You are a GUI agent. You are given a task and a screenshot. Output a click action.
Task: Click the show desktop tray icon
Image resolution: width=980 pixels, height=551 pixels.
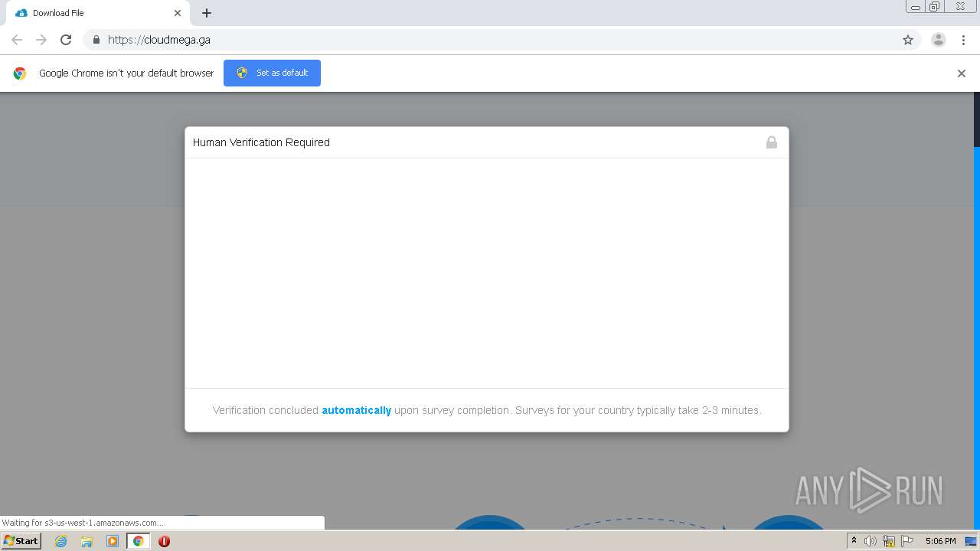pos(972,541)
